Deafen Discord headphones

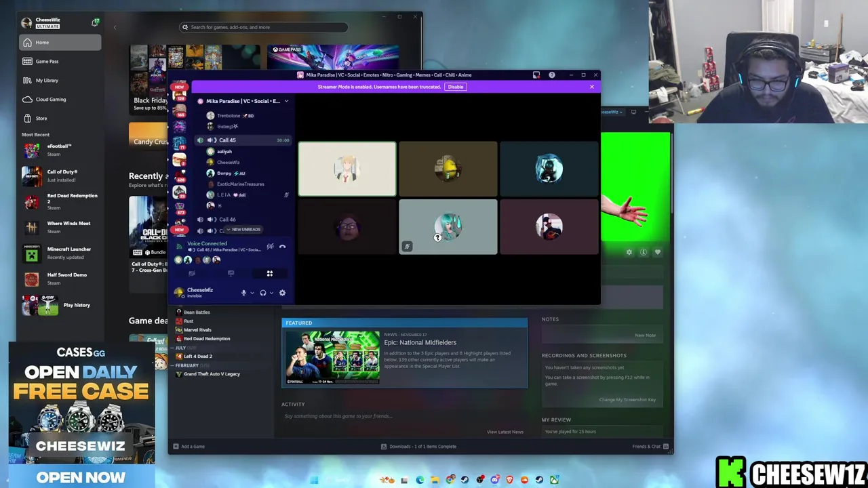263,293
